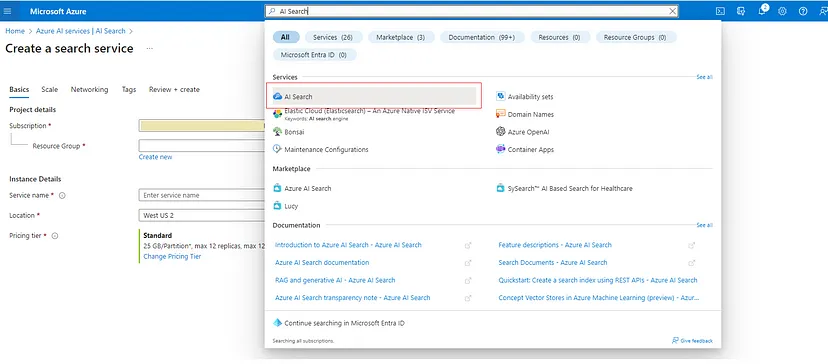Screen dimensions: 828x364
Task: Filter results by Resources (0)
Action: 560,38
